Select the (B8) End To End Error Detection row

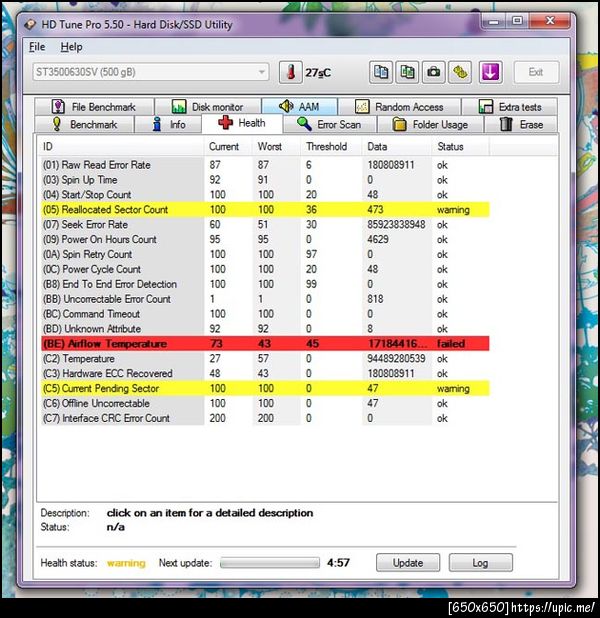[265, 284]
